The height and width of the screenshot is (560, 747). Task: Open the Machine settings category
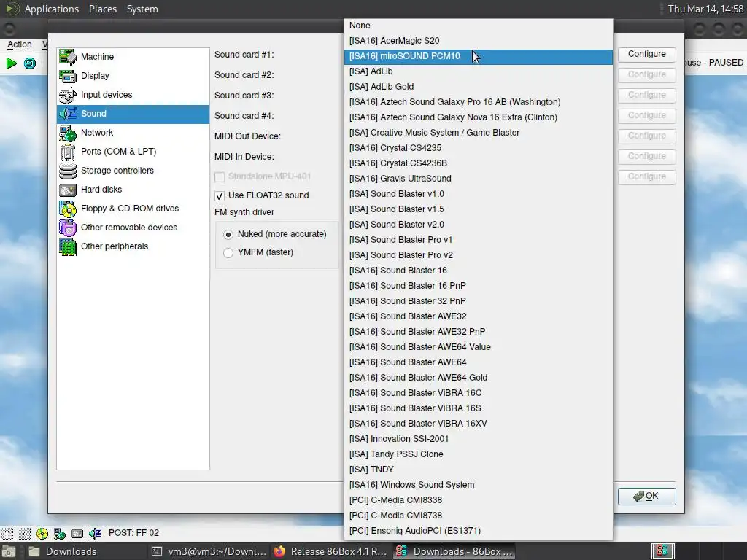coord(133,57)
